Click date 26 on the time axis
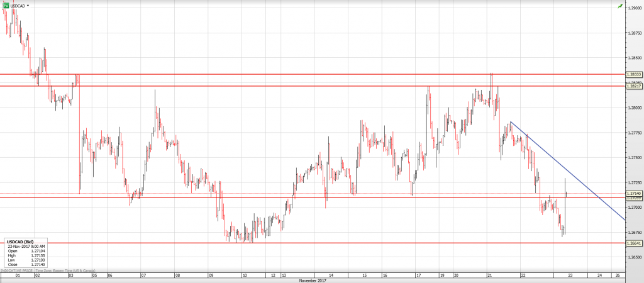 click(617, 275)
